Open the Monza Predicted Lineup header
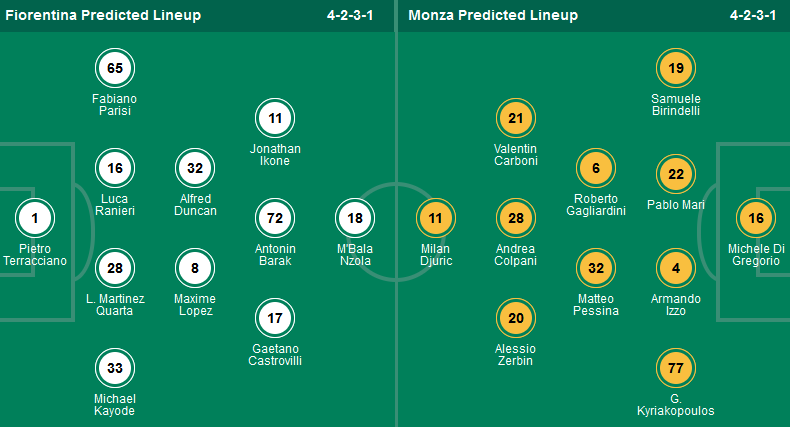790x427 pixels. (493, 15)
